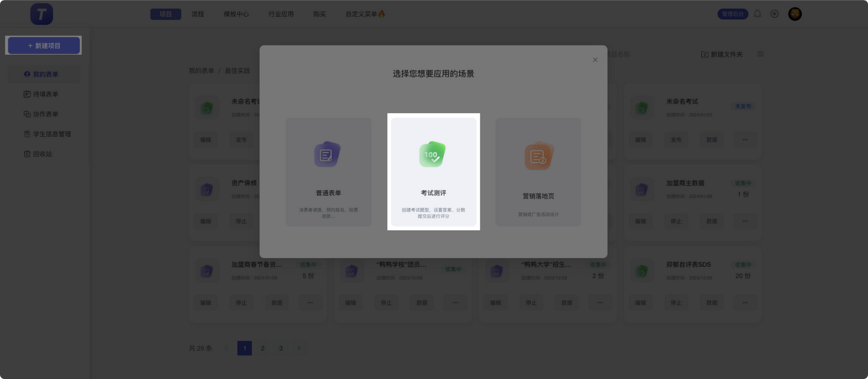This screenshot has height=379, width=868.
Task: Click 编辑 on the 资产保修 card
Action: [206, 221]
